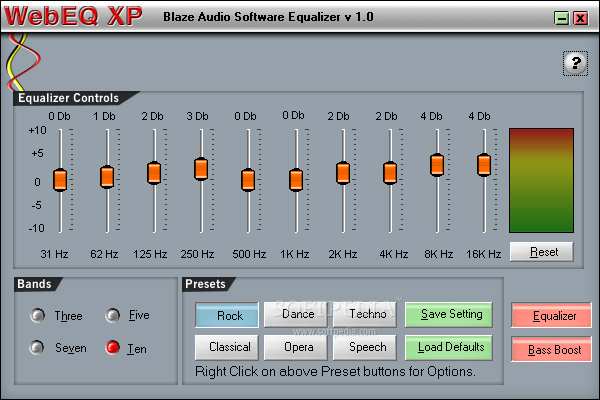Click the 500 Hz slider handle

[x=248, y=180]
